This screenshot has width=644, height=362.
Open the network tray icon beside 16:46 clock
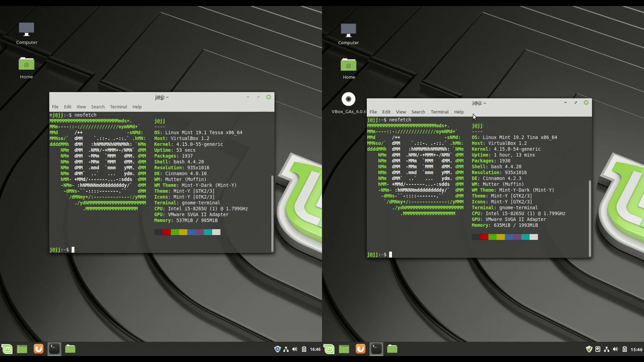coord(286,349)
